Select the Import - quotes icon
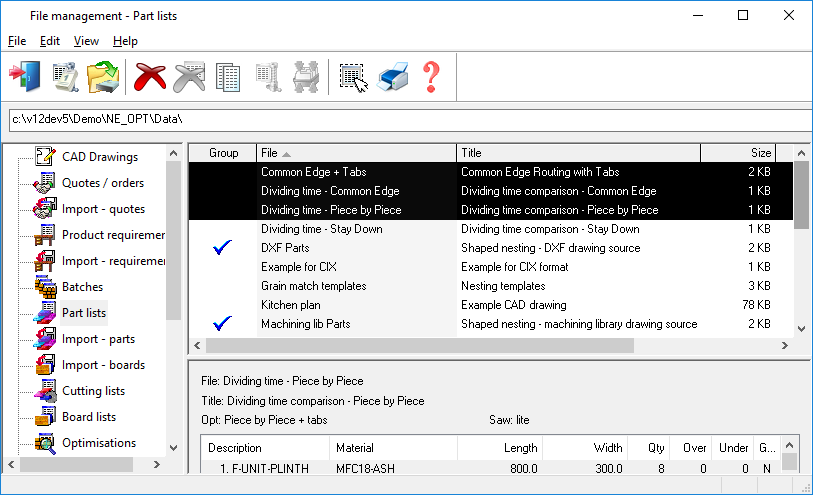 [x=45, y=208]
